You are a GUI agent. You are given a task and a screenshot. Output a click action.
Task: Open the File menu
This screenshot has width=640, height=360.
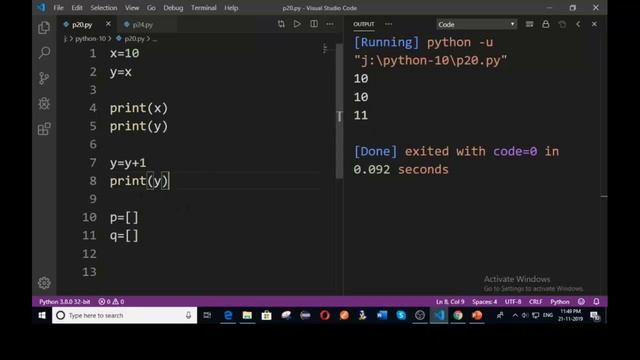58,8
